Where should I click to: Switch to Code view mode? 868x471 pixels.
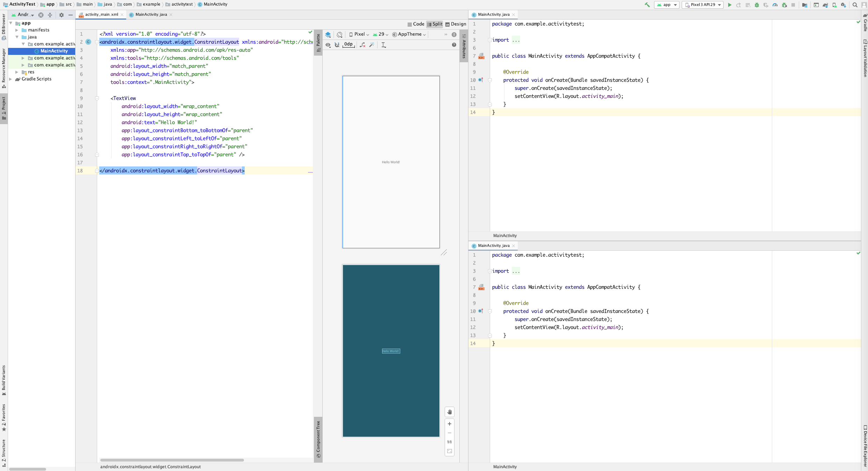tap(416, 24)
